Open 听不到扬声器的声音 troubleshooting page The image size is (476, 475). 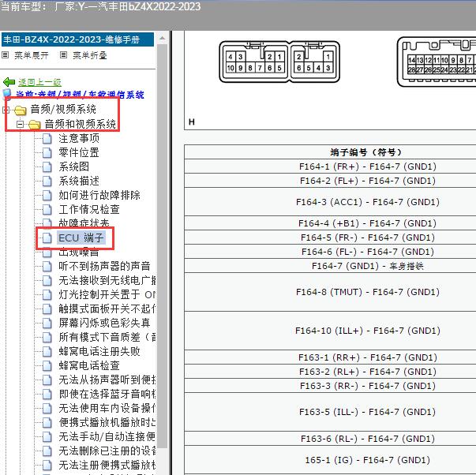(104, 266)
